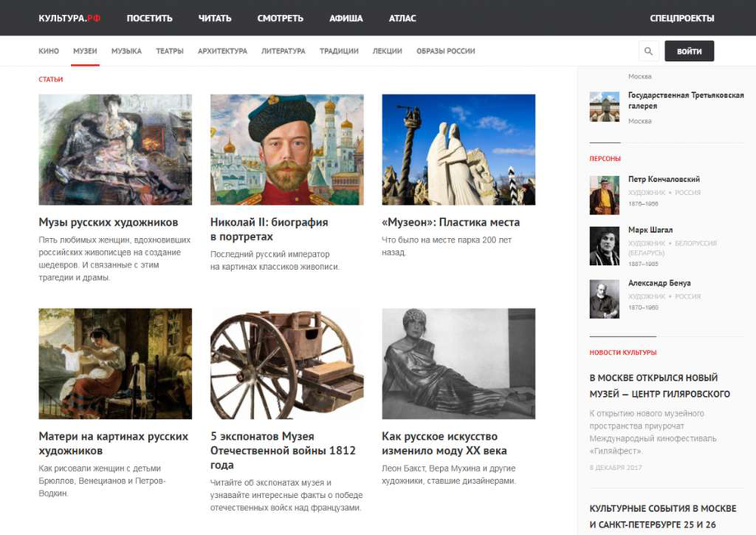The height and width of the screenshot is (535, 756).
Task: Switch to the ЛЕКЦИИ tab
Action: 387,51
